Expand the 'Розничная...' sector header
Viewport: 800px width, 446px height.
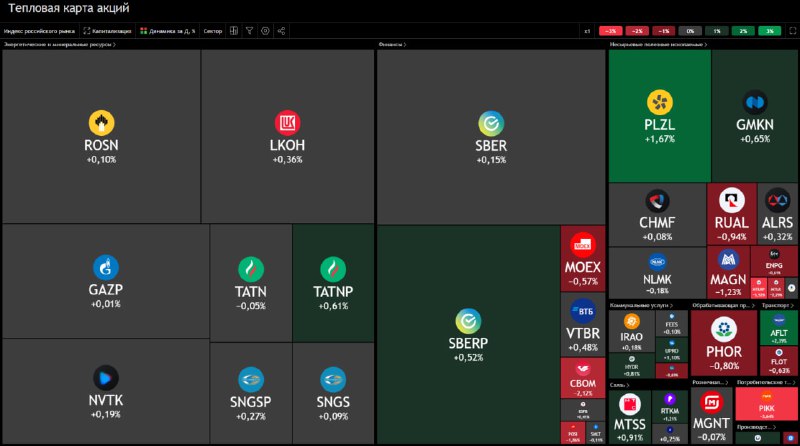(x=710, y=382)
